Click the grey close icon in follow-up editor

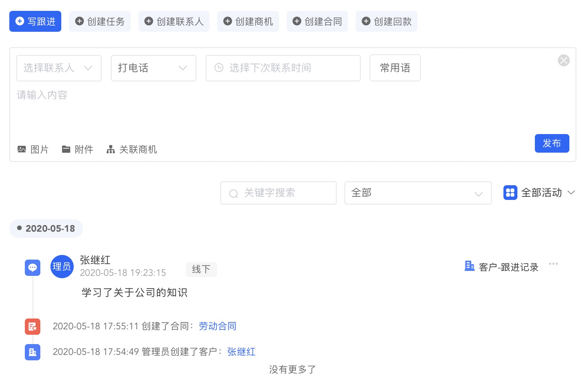coord(563,60)
